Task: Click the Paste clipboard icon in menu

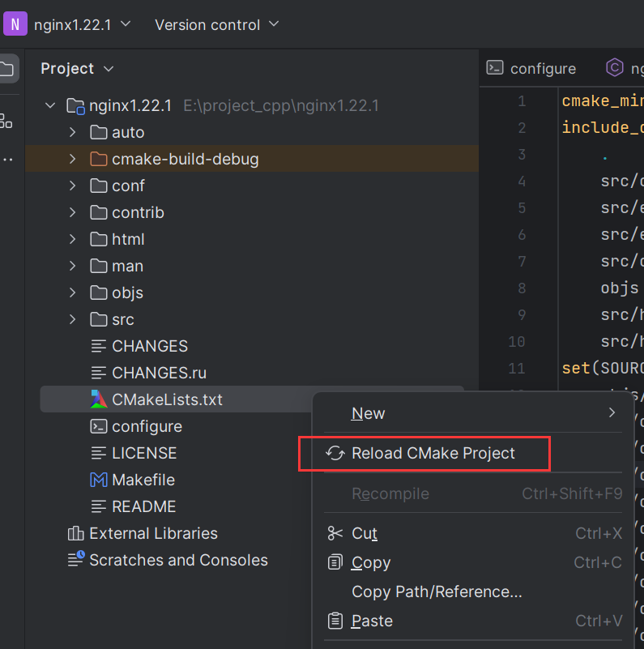Action: (x=335, y=621)
